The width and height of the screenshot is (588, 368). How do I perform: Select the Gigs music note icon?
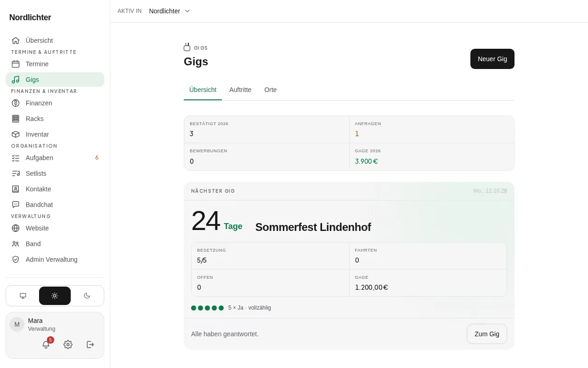pyautogui.click(x=16, y=80)
